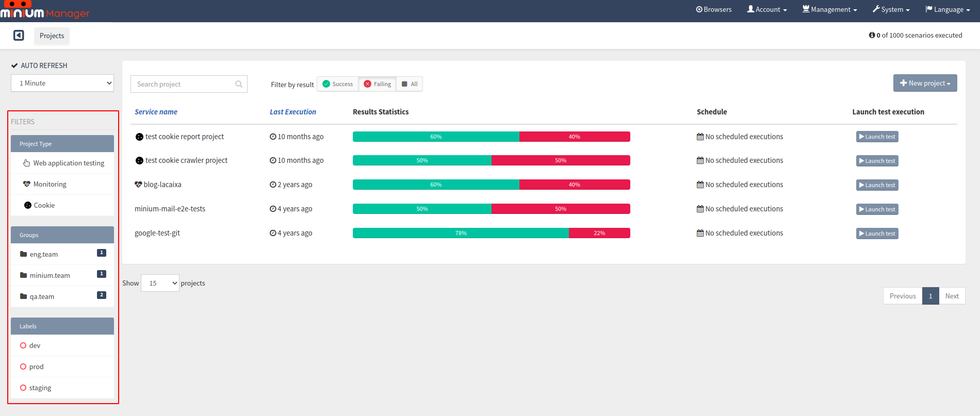Click the magnifier icon in project search

tap(239, 84)
